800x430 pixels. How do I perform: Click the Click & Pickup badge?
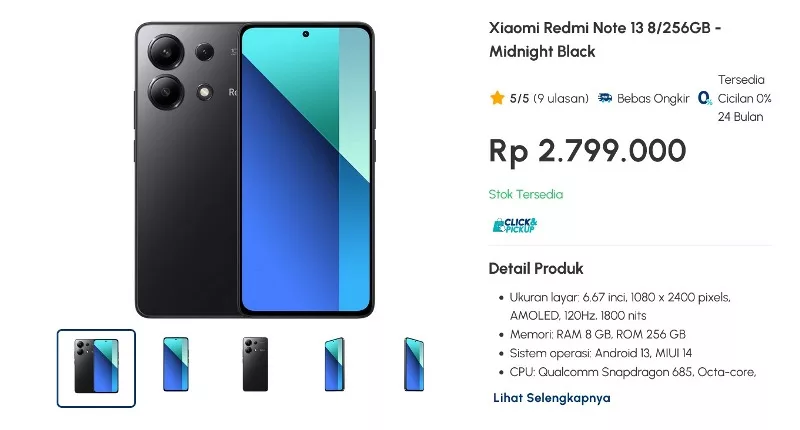(x=515, y=225)
